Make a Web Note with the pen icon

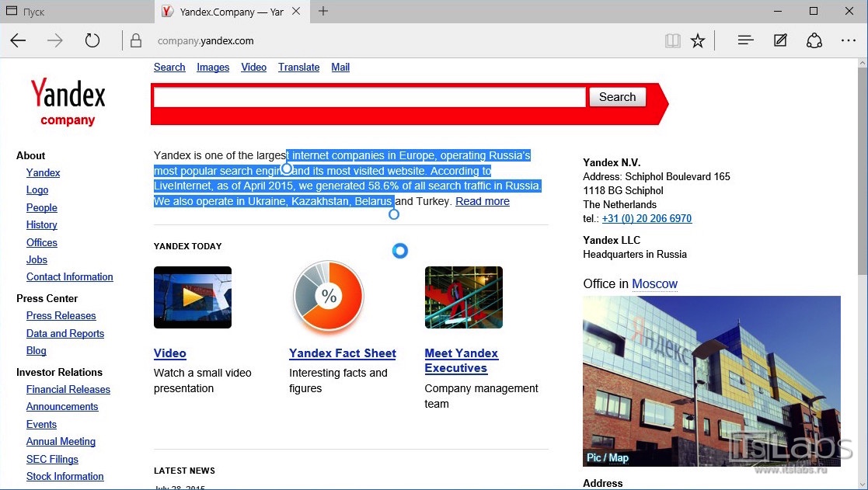(x=780, y=40)
